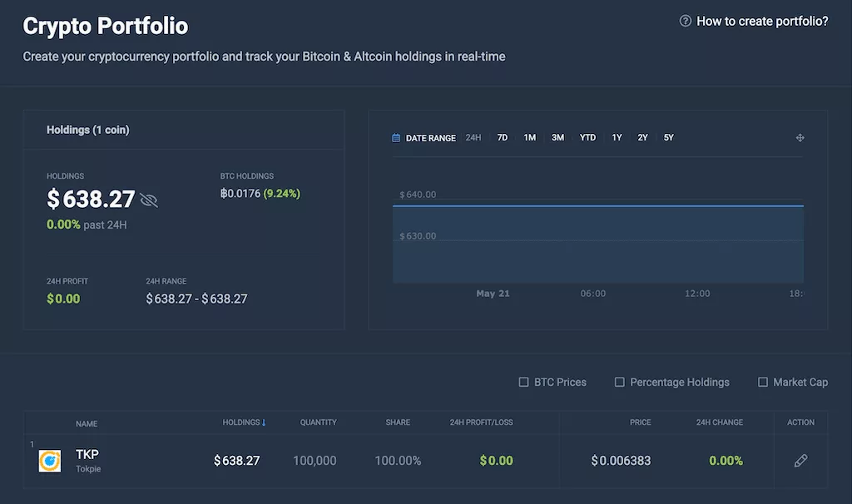Check the Market Cap checkbox
Screen dimensions: 852x504
click(x=763, y=382)
